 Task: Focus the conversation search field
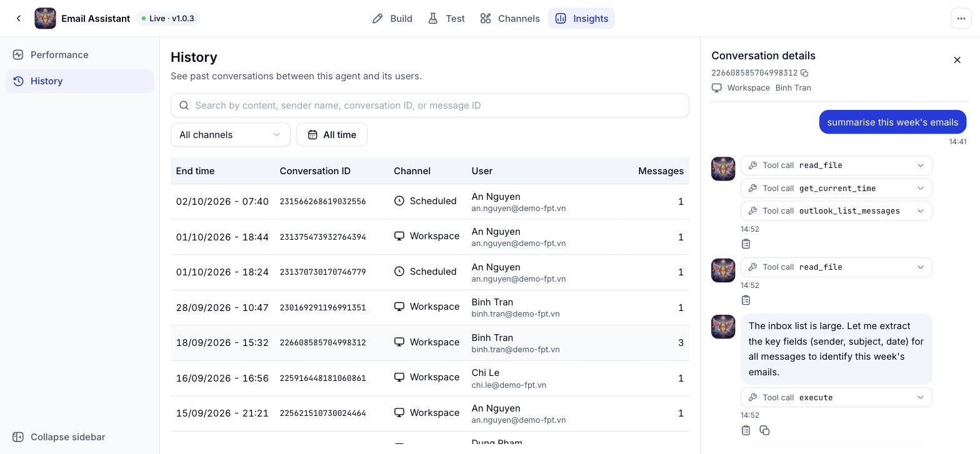(x=430, y=106)
